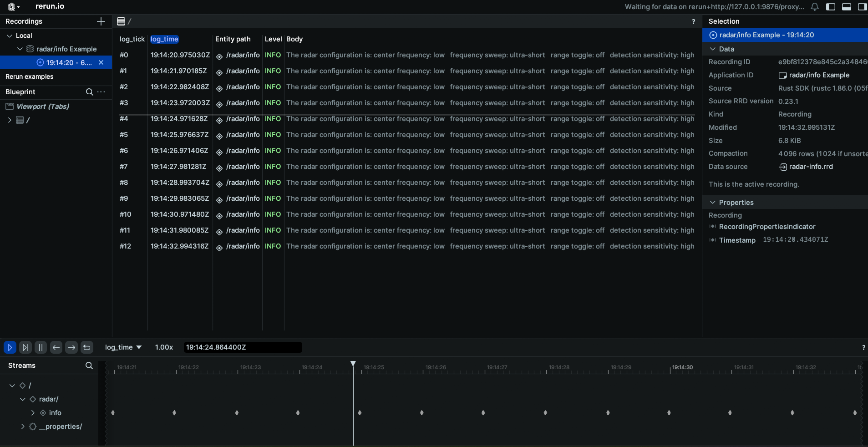868x447 pixels.
Task: Open Blueprint more options menu
Action: tap(102, 92)
